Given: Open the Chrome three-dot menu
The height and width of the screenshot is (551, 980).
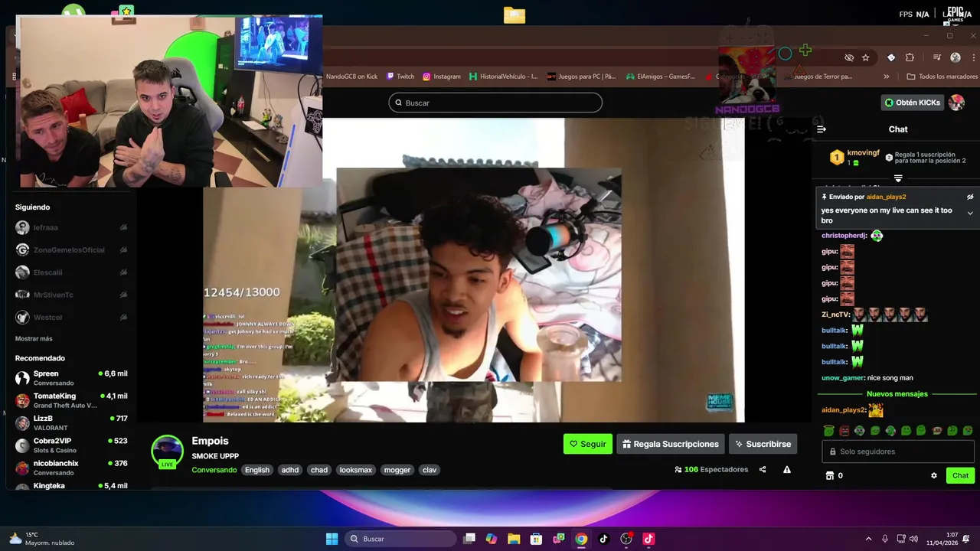Looking at the screenshot, I should click(x=974, y=57).
